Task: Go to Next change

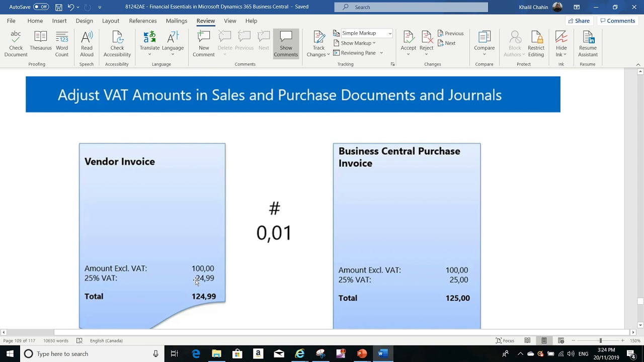Action: coord(446,43)
